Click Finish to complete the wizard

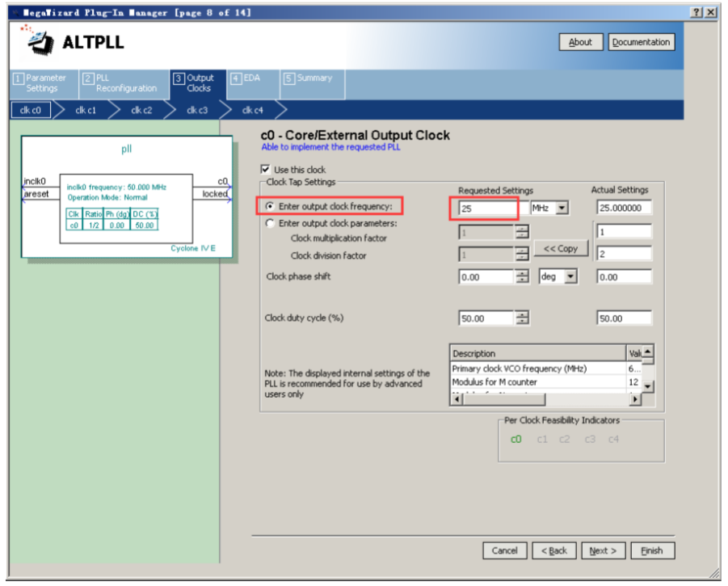[652, 550]
